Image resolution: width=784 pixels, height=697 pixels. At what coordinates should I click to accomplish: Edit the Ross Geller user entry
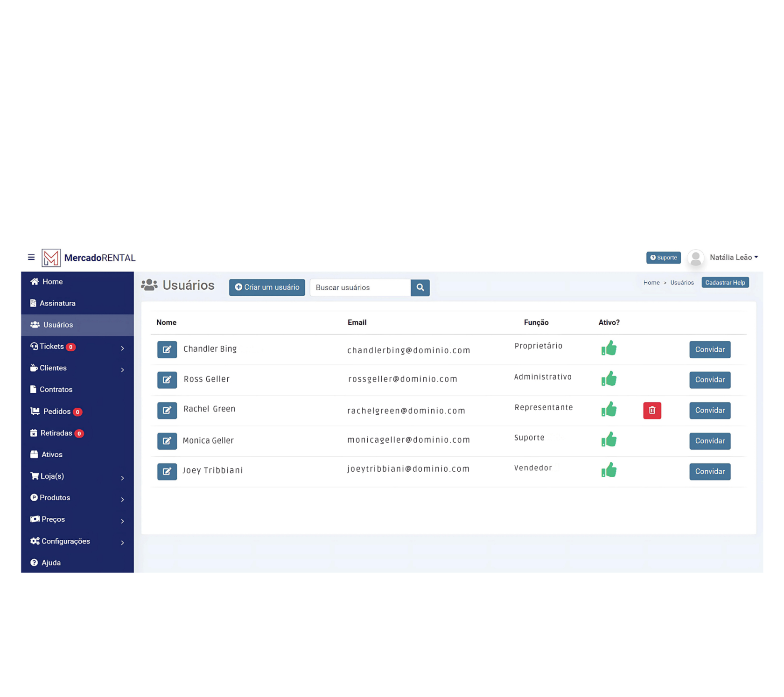pos(167,380)
